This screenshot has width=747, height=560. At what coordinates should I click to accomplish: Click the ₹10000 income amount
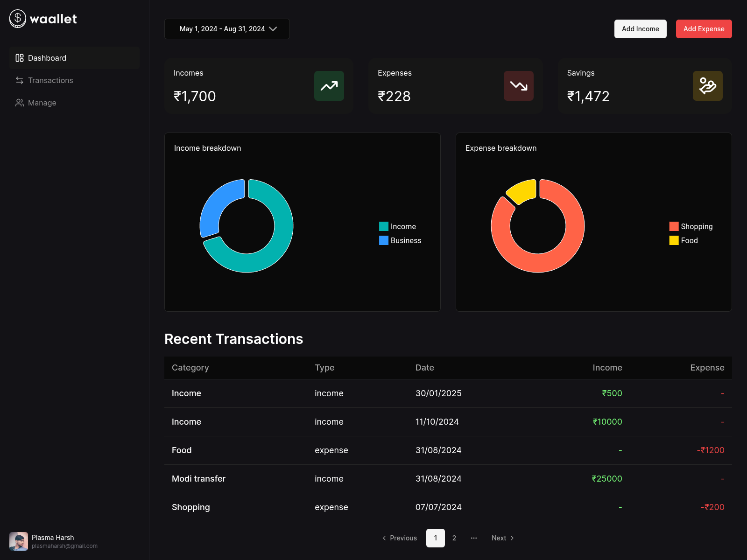607,422
